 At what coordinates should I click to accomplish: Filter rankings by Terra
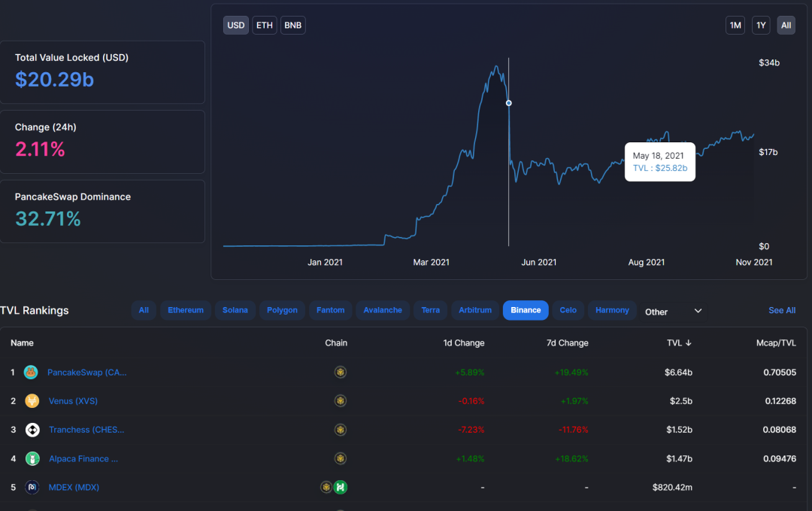(x=430, y=310)
